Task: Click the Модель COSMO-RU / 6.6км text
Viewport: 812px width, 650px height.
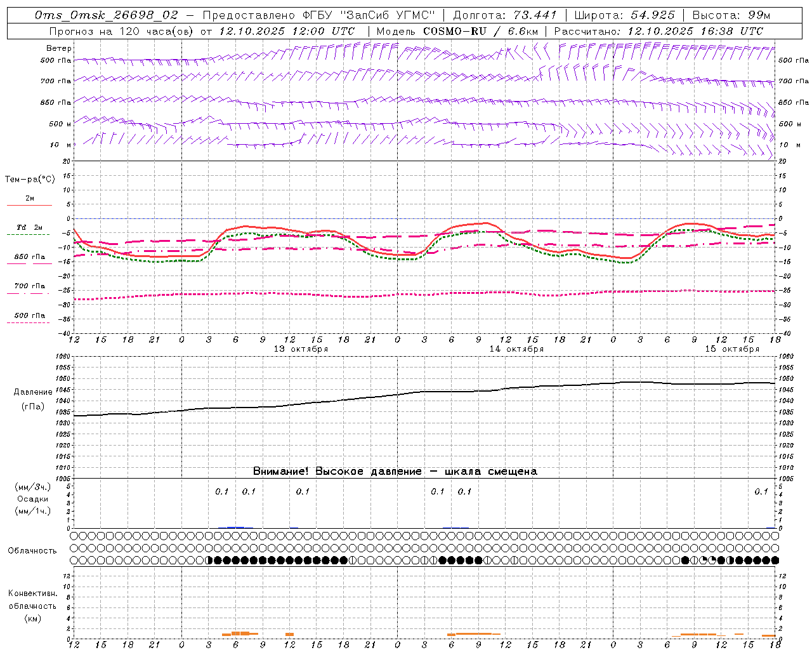Action: click(457, 31)
